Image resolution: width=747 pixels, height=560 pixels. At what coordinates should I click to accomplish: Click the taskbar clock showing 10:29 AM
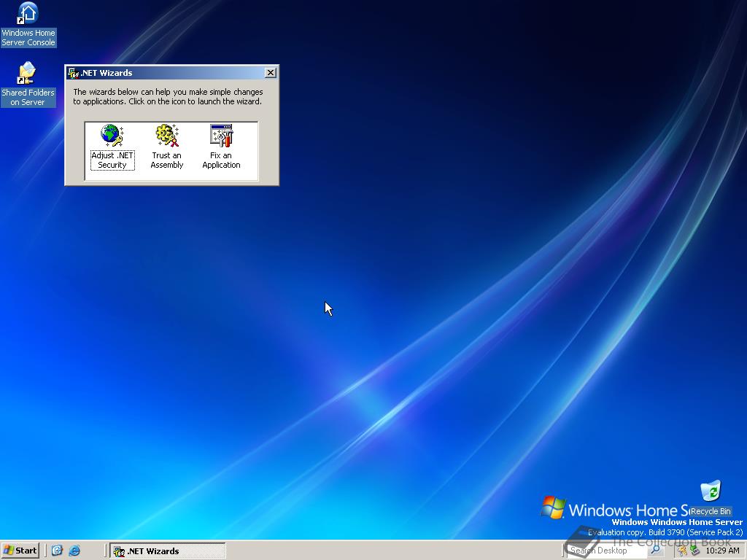click(722, 551)
